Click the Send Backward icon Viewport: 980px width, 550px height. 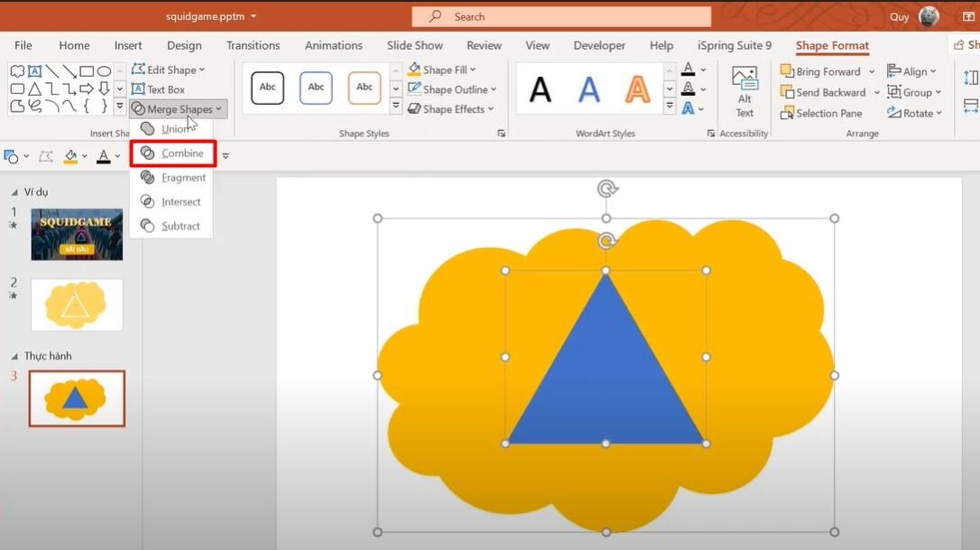[786, 91]
